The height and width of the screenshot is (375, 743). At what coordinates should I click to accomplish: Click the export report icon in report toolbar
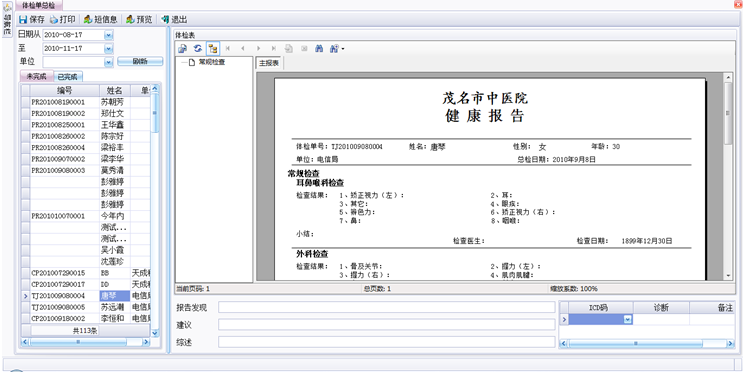tap(182, 48)
